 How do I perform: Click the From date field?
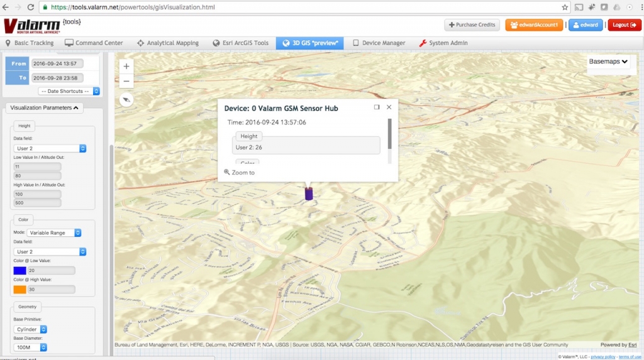(x=57, y=63)
